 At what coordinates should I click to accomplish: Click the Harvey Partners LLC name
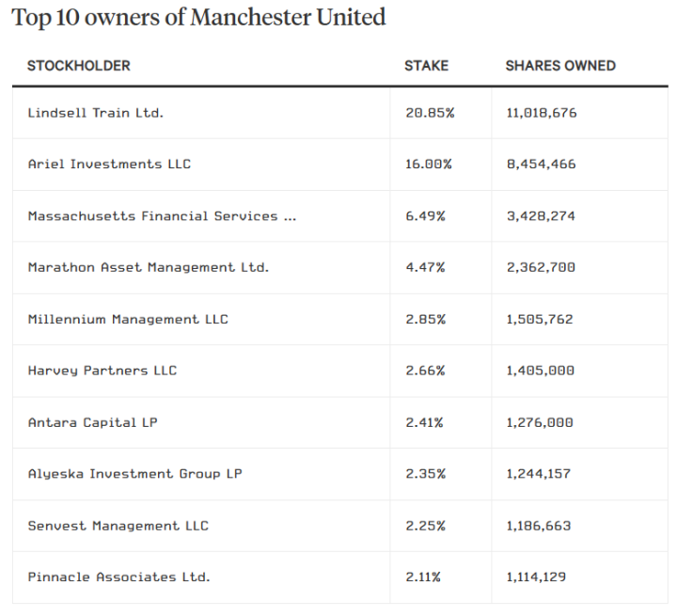102,371
